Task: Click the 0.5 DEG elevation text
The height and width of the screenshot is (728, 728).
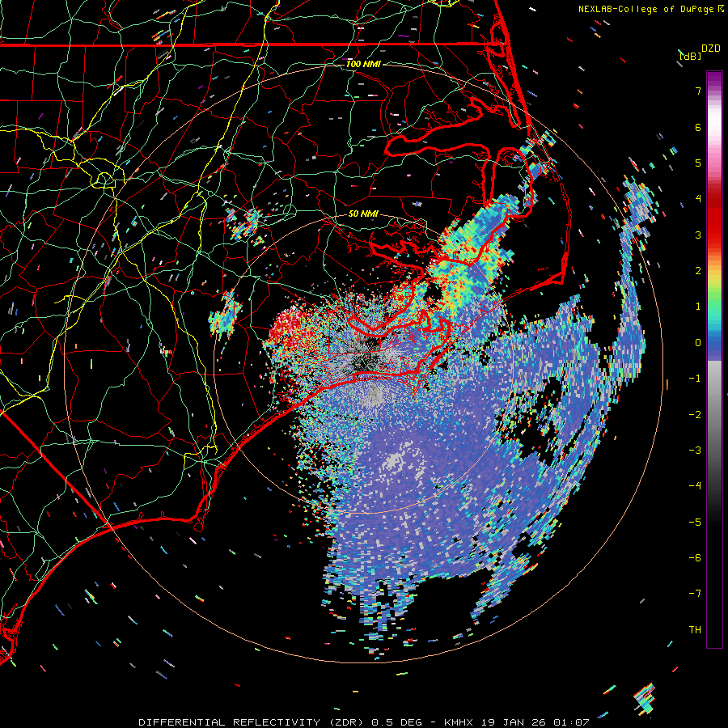Action: pos(397,722)
